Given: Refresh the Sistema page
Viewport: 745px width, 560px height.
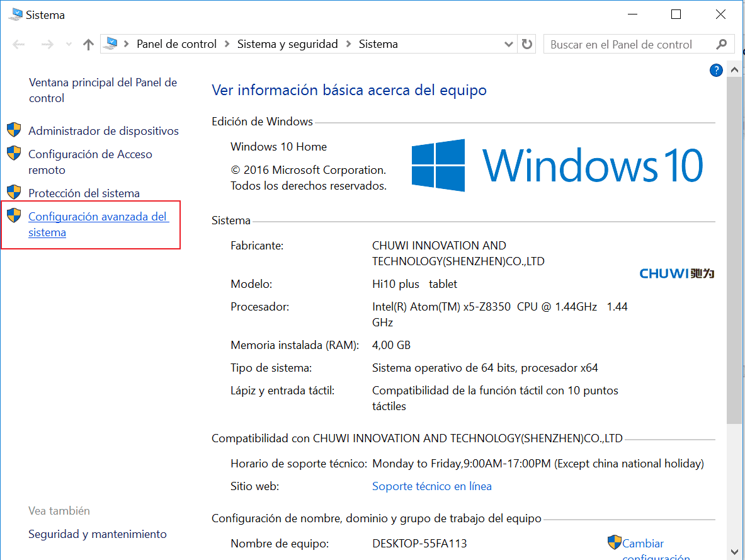Looking at the screenshot, I should click(x=527, y=44).
